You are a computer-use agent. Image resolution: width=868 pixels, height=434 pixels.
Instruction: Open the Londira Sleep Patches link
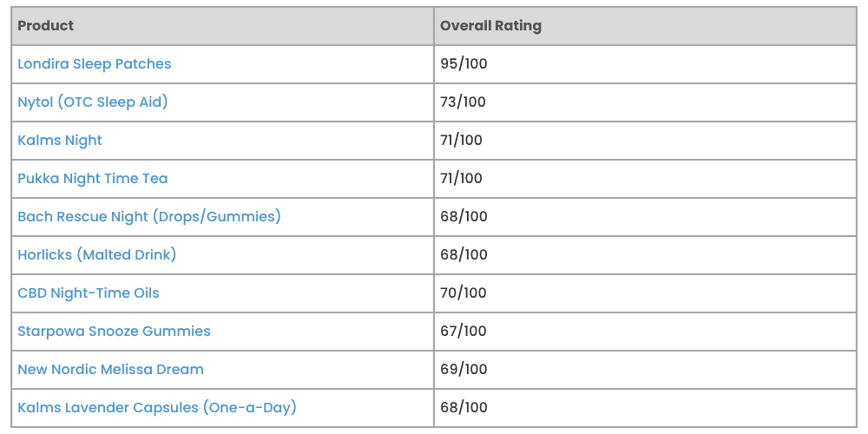coord(94,63)
